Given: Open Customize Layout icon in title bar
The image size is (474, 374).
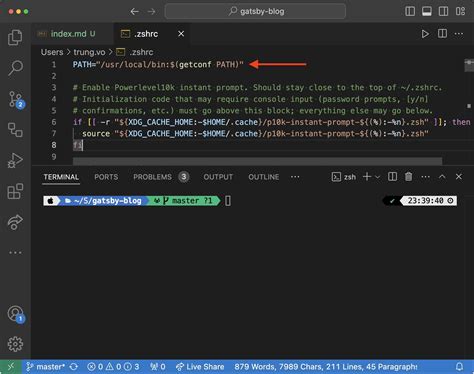Looking at the screenshot, I should point(460,11).
